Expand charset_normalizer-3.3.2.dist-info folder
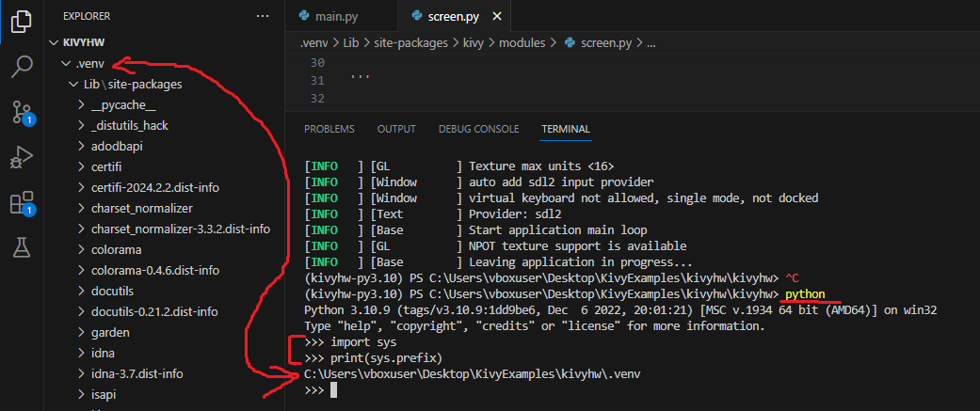The width and height of the screenshot is (980, 411). tap(81, 229)
